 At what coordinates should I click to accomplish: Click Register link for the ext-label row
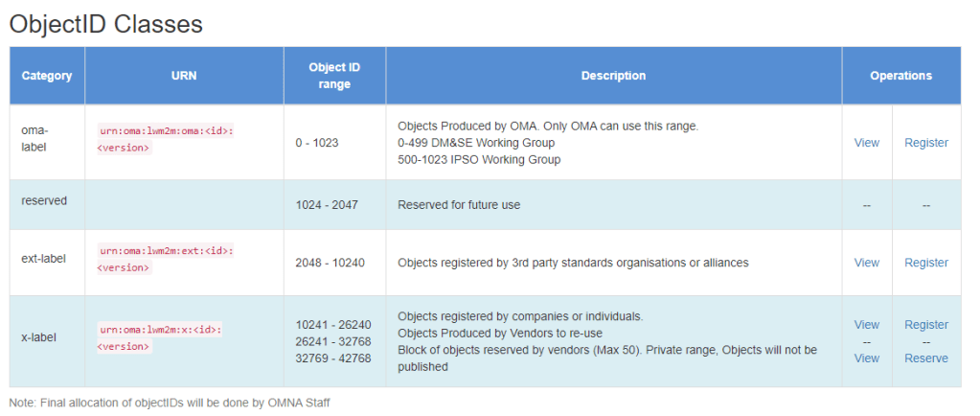click(925, 263)
